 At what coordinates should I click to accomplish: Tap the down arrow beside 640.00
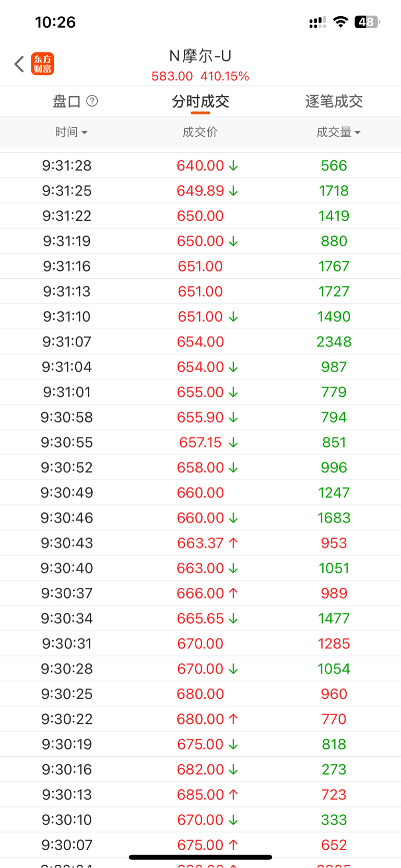(x=233, y=166)
